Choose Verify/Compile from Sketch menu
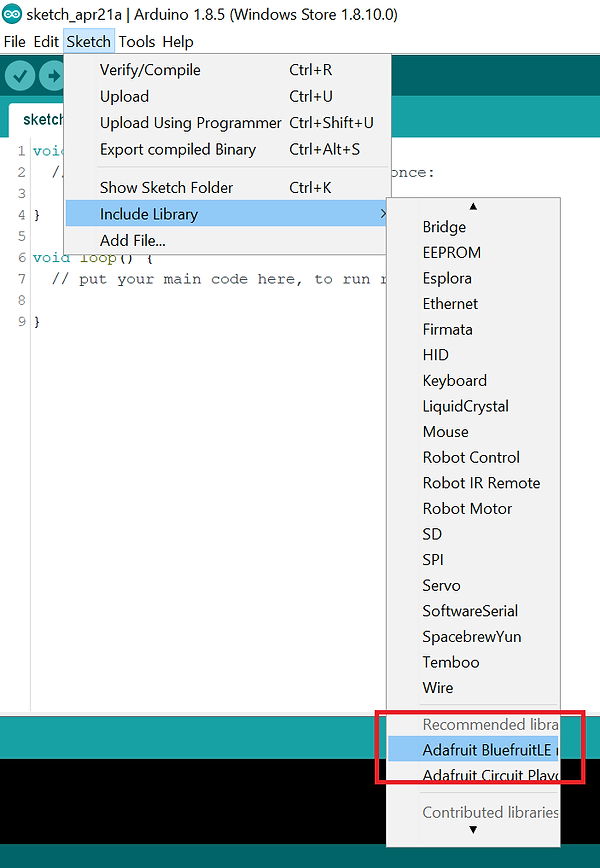Screen dimensions: 600x868 [227, 70]
